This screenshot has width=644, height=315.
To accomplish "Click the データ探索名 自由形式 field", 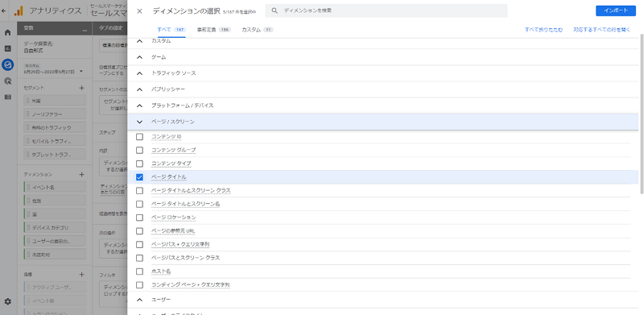I will (x=54, y=47).
